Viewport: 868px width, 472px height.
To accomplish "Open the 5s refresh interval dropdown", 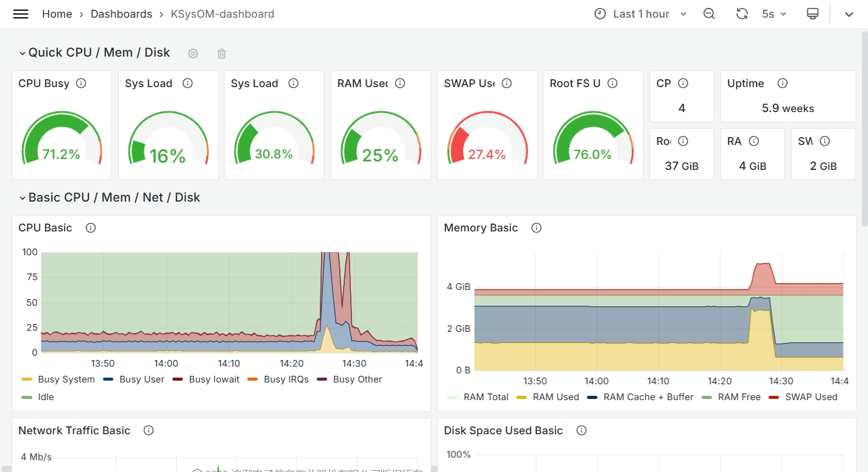I will 774,14.
